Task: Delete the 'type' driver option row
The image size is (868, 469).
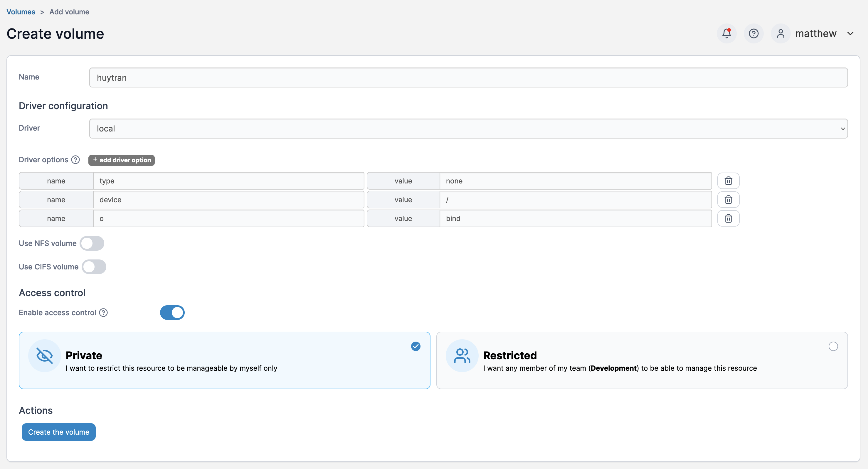Action: [728, 181]
